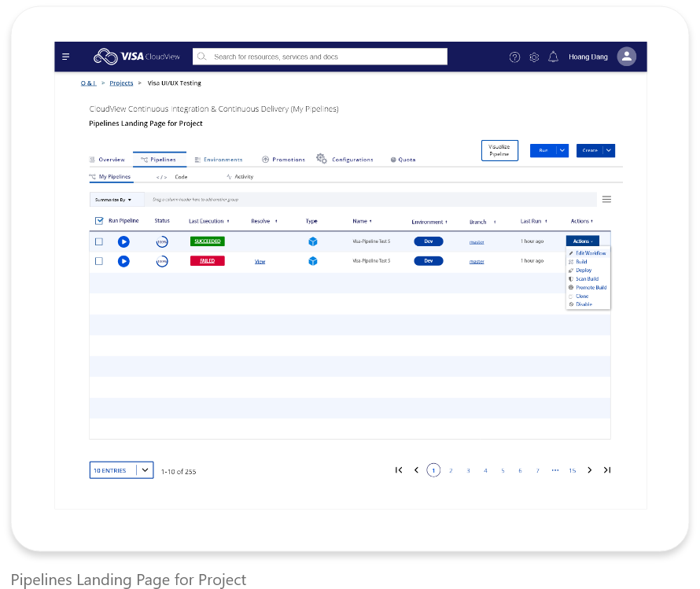
Task: Toggle the Run Pipeline select-all checkbox
Action: click(x=99, y=221)
